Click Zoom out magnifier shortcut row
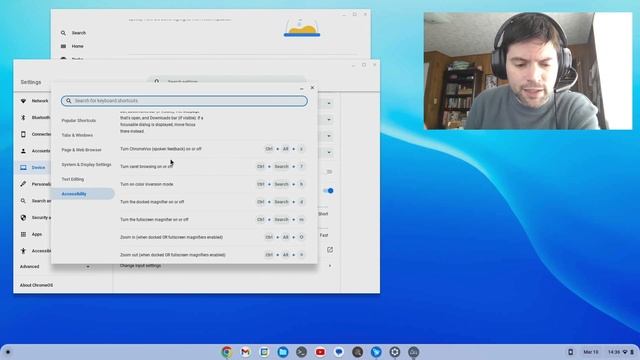 click(x=213, y=255)
